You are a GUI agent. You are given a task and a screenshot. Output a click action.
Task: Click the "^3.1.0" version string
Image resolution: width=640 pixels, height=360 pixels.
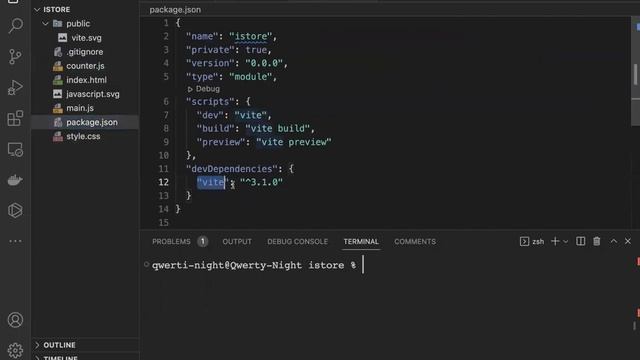(261, 182)
